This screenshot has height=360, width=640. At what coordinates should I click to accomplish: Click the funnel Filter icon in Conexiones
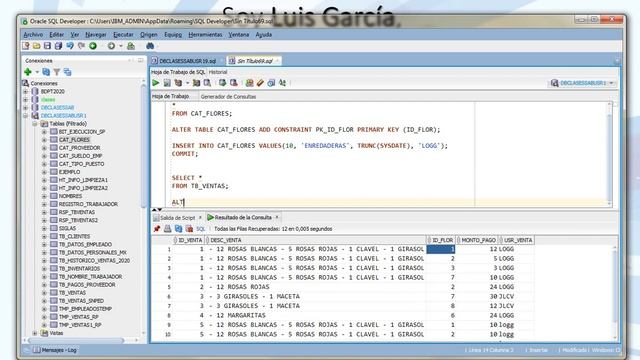pyautogui.click(x=57, y=72)
